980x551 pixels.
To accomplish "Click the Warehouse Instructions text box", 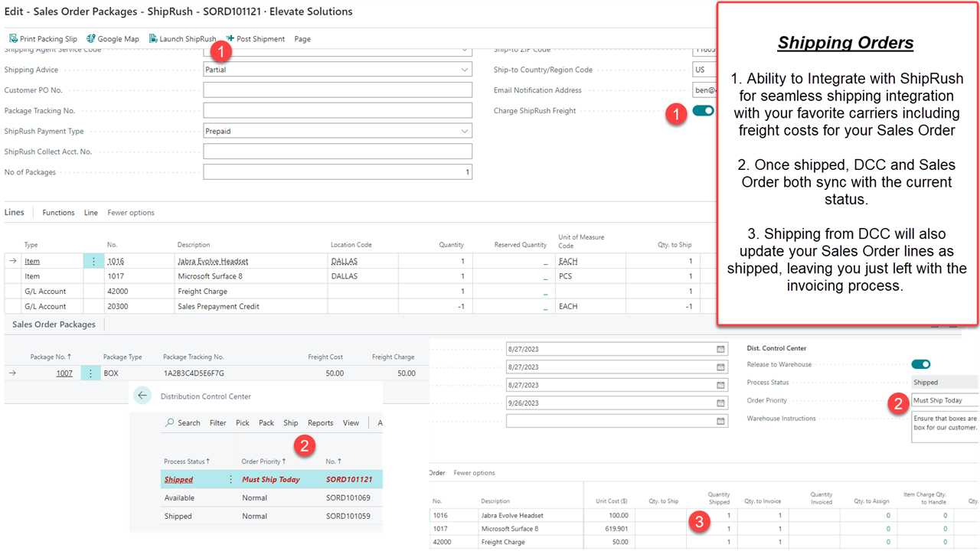I will pyautogui.click(x=944, y=427).
